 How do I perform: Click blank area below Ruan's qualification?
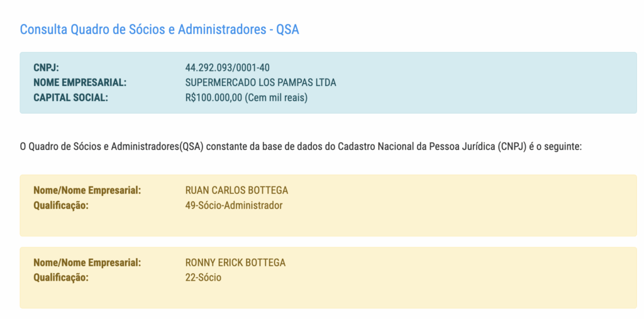[x=314, y=224]
